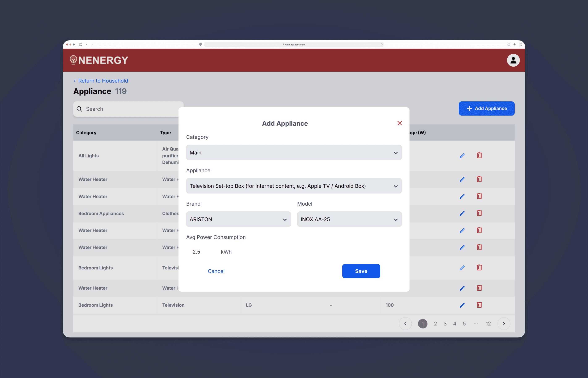Open the Appliance dropdown showing Television Set-top Box
Image resolution: width=588 pixels, height=378 pixels.
coord(294,186)
